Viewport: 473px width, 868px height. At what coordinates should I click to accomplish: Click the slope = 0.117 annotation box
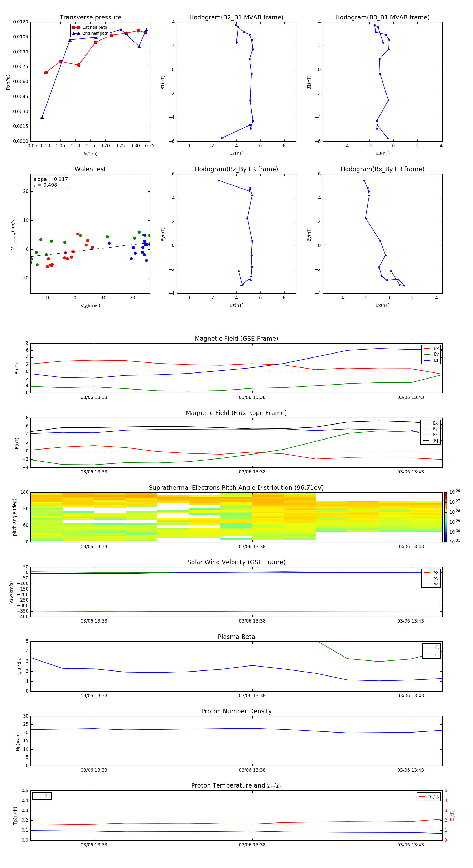pyautogui.click(x=50, y=182)
